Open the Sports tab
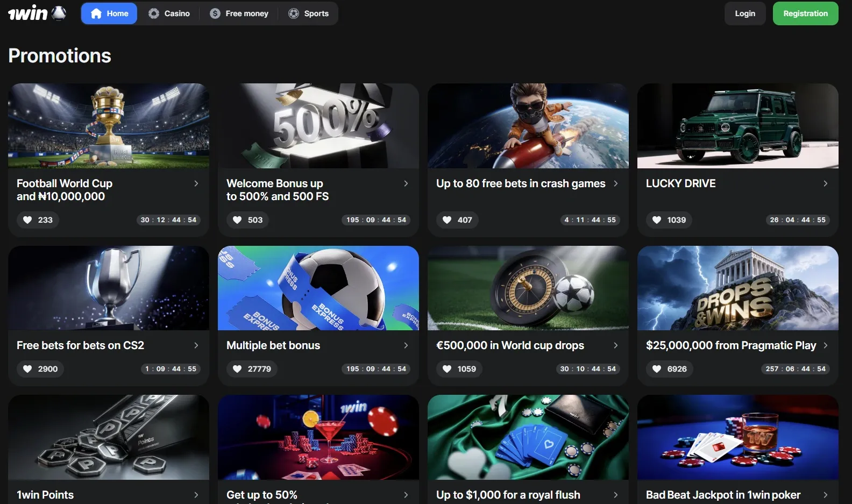 click(309, 13)
